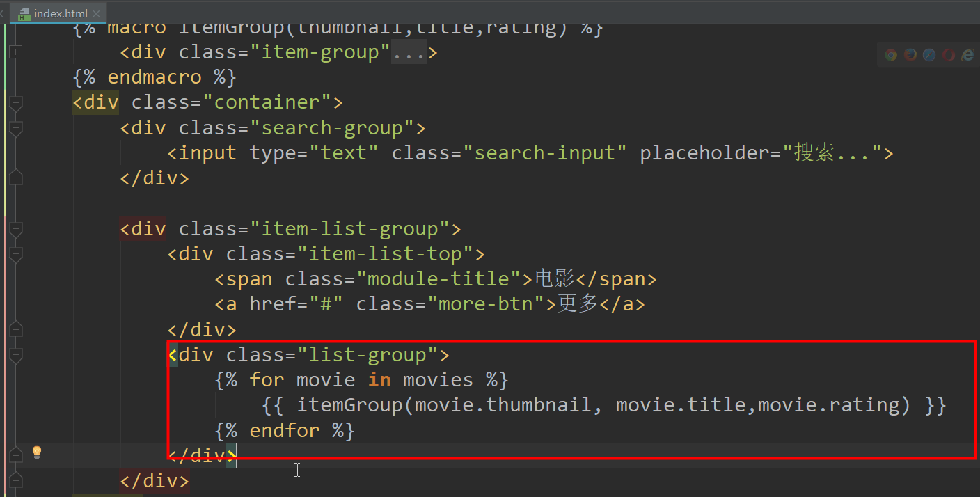
Task: Collapse the search-group div fold marker
Action: tap(15, 128)
